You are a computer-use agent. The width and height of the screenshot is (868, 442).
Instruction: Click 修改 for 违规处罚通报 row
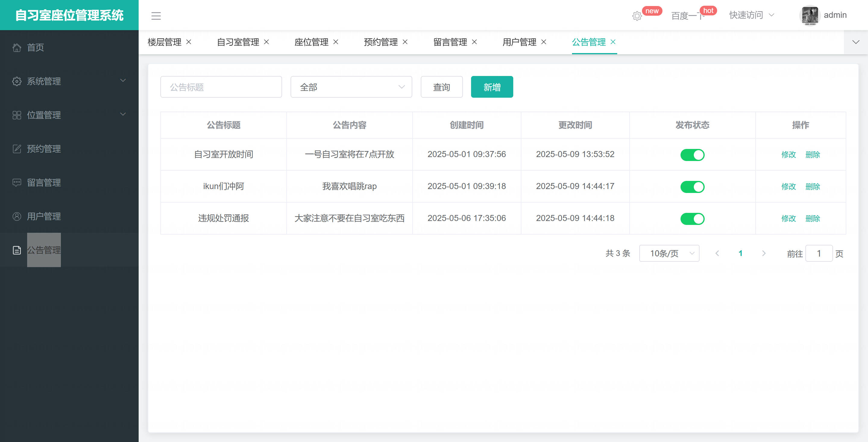coord(788,219)
